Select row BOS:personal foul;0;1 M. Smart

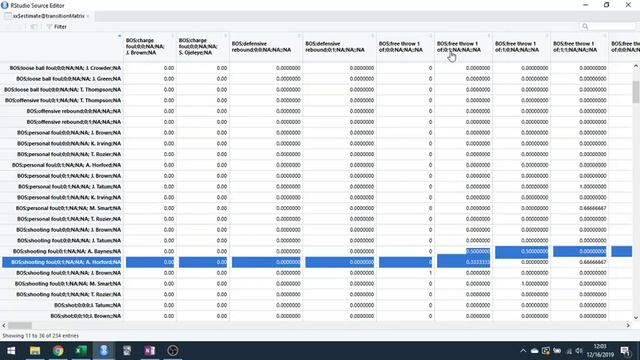coord(69,208)
